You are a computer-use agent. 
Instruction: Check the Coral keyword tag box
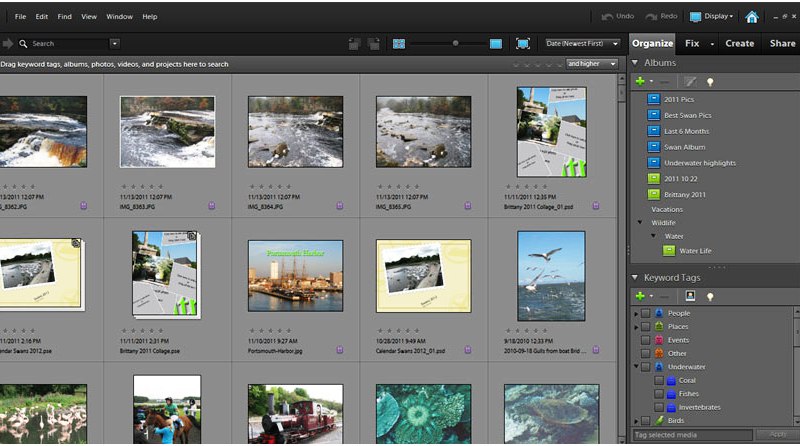coord(659,380)
